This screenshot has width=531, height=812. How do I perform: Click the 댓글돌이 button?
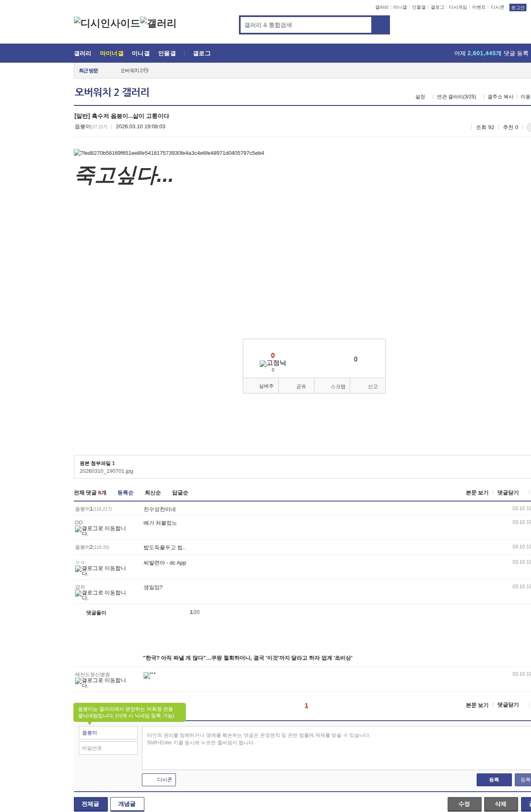point(96,613)
